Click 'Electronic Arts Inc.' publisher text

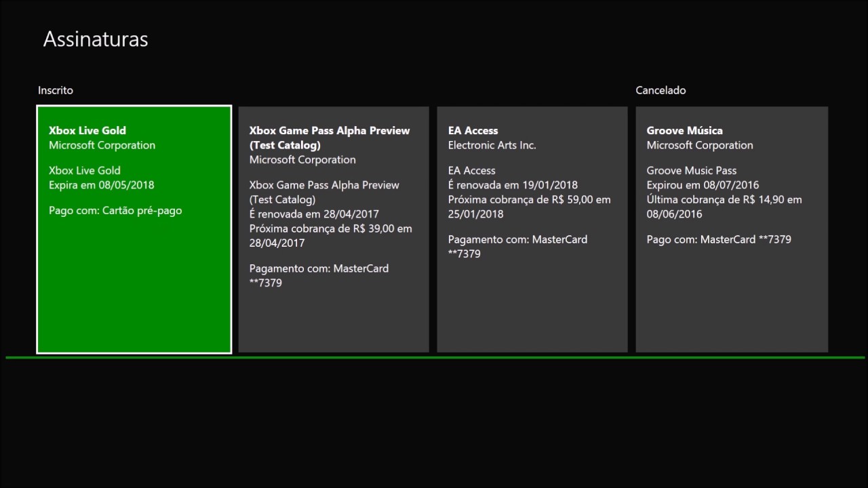pyautogui.click(x=492, y=145)
